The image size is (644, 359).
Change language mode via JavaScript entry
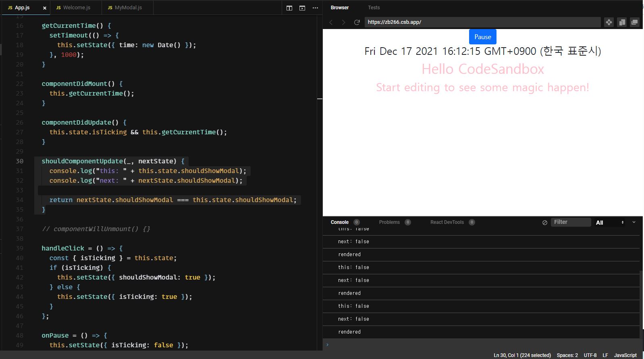click(625, 355)
